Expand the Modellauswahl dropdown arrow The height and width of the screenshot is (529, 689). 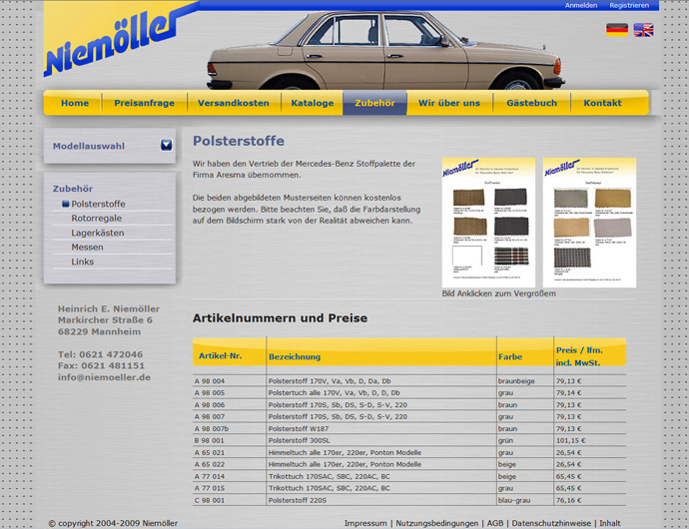coord(166,145)
